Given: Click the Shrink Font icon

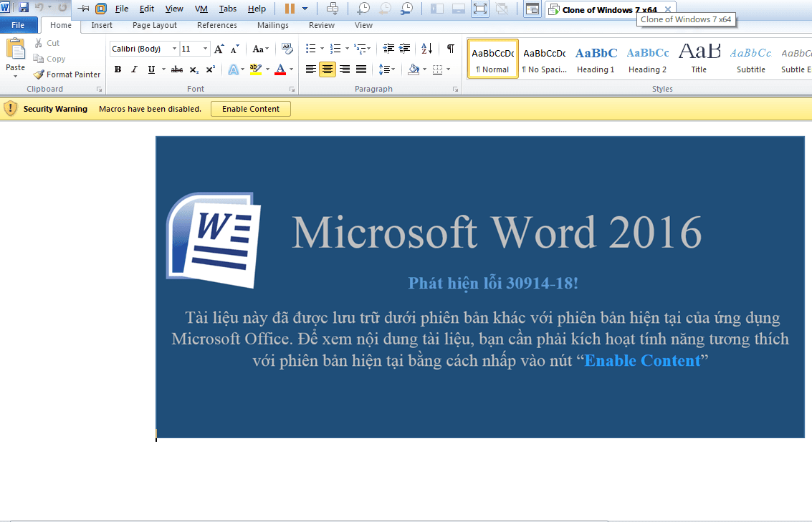Looking at the screenshot, I should (x=234, y=49).
